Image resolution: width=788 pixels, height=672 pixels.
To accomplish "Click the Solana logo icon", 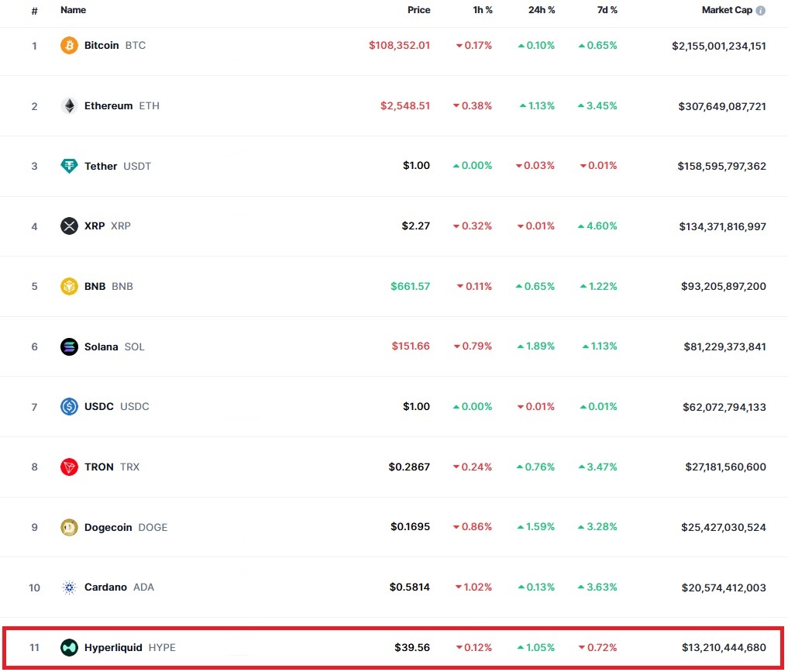I will click(x=70, y=346).
